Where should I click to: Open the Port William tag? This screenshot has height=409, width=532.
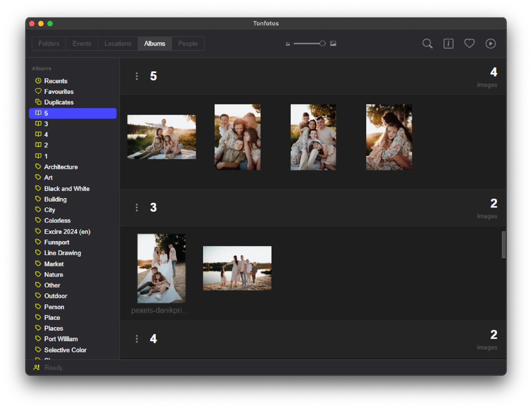point(73,339)
